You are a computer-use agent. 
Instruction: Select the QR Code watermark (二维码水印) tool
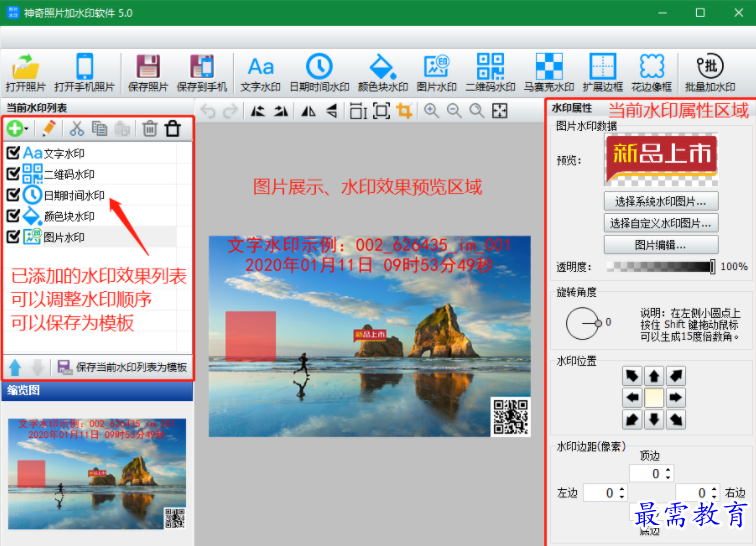490,72
